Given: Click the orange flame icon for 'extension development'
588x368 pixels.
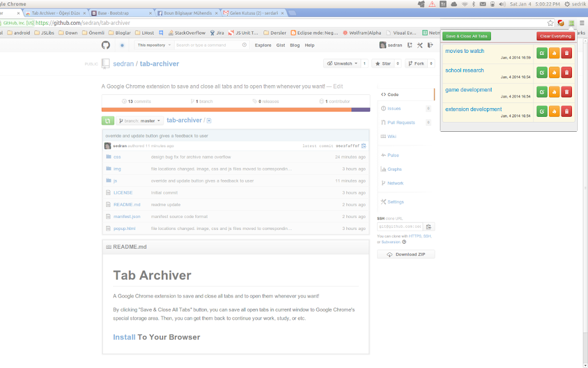Looking at the screenshot, I should pos(554,112).
